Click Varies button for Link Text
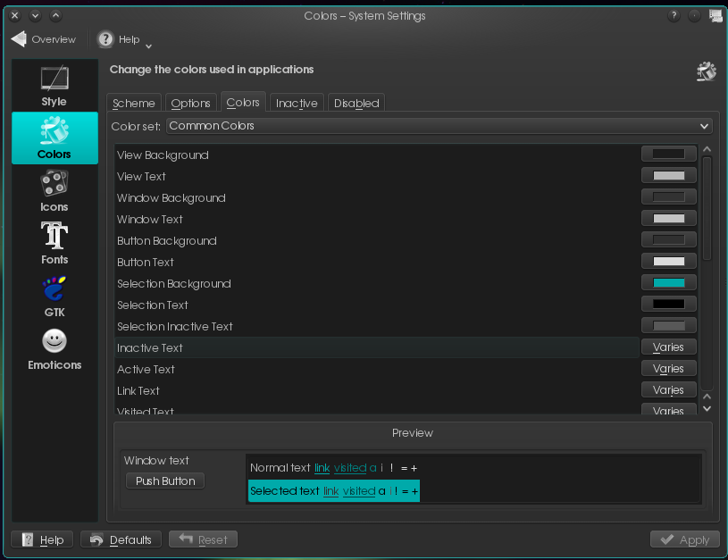 click(x=668, y=389)
